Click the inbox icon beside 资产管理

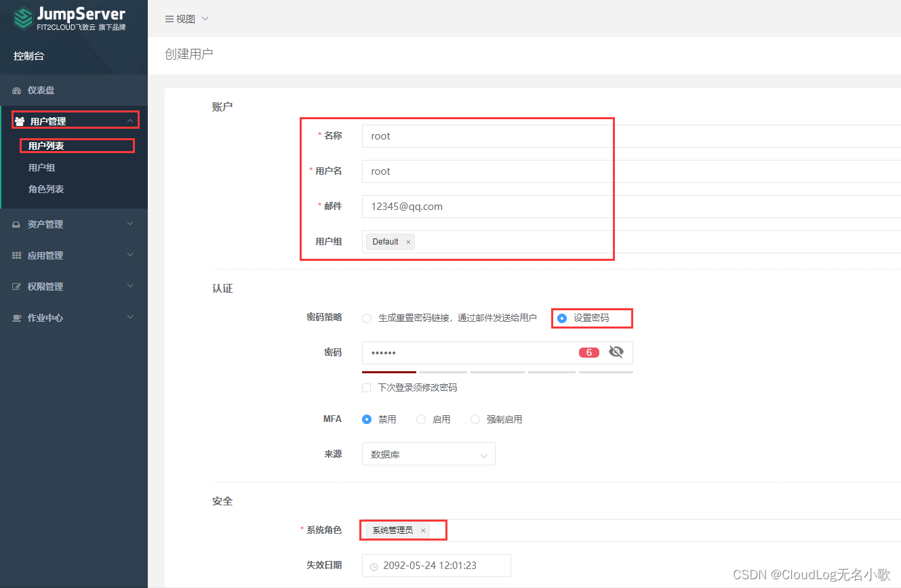[x=17, y=224]
